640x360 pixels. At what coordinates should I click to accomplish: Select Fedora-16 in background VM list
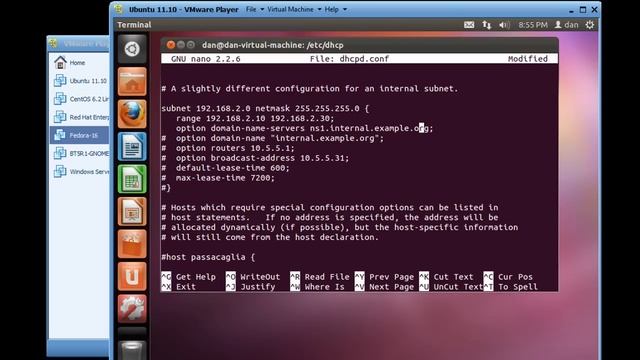79,135
